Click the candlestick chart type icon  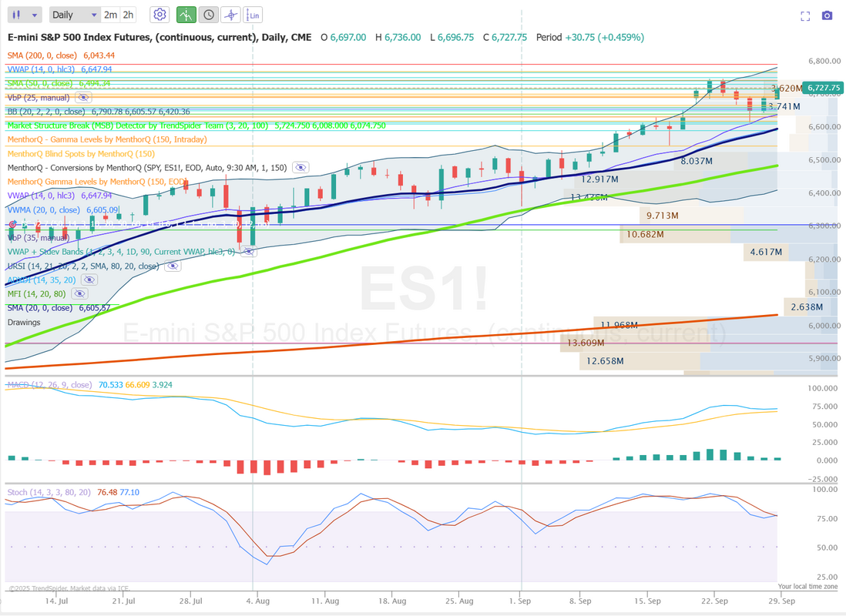click(17, 15)
